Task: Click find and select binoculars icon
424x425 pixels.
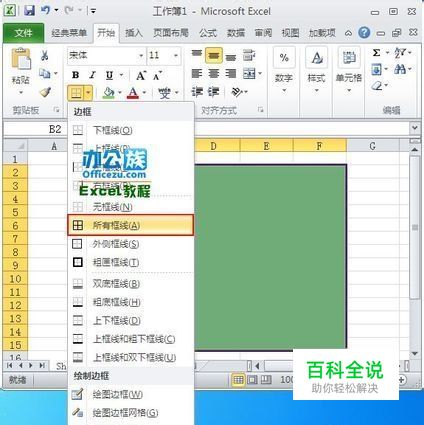Action: (400, 69)
